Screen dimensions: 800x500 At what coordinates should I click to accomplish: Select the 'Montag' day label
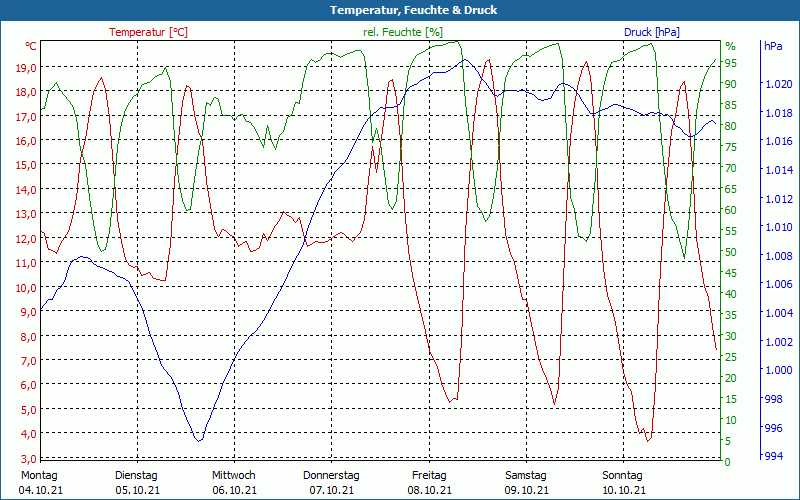point(39,476)
